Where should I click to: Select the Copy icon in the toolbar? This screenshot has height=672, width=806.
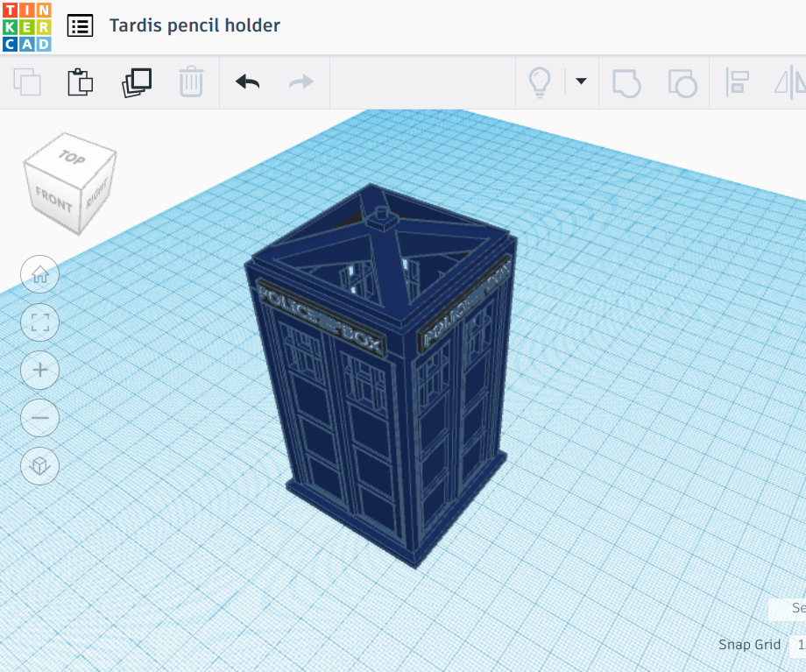(x=26, y=81)
